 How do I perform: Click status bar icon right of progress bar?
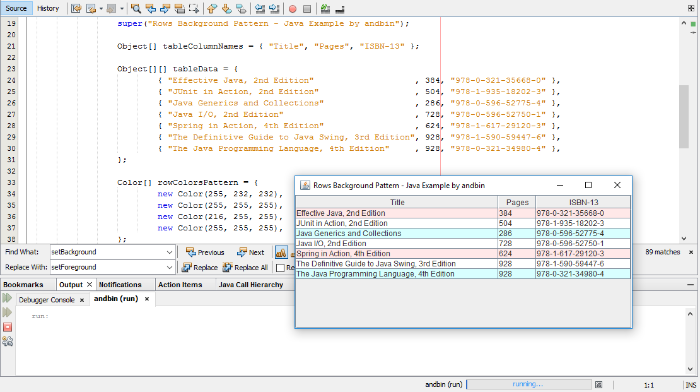tap(599, 384)
